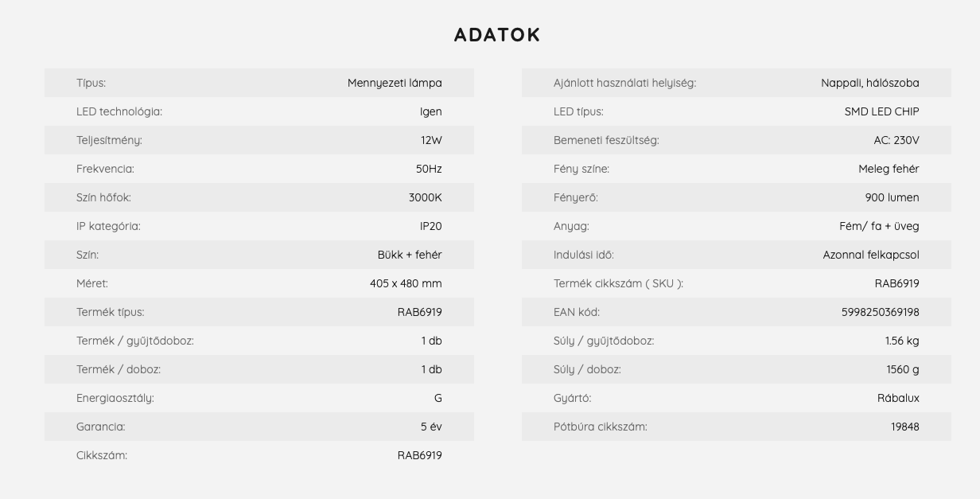The width and height of the screenshot is (980, 499).
Task: Click the Cikkszám RAB6919 value at bottom
Action: tap(420, 455)
